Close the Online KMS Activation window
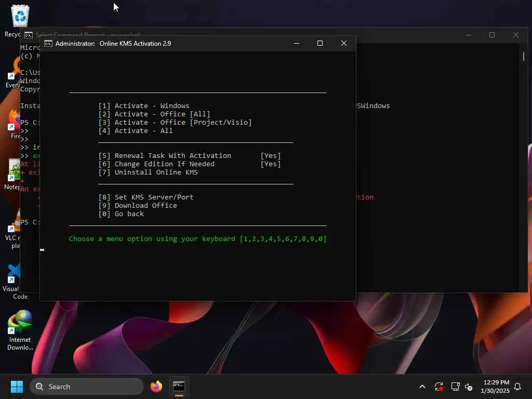 (344, 43)
